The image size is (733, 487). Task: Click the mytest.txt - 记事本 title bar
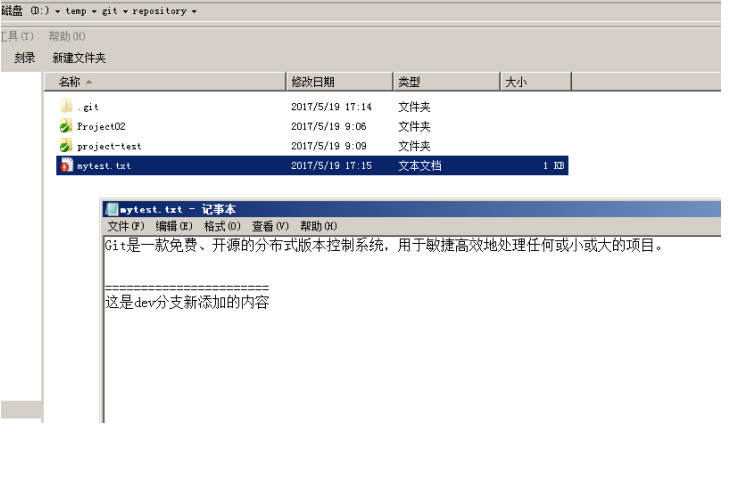click(411, 209)
